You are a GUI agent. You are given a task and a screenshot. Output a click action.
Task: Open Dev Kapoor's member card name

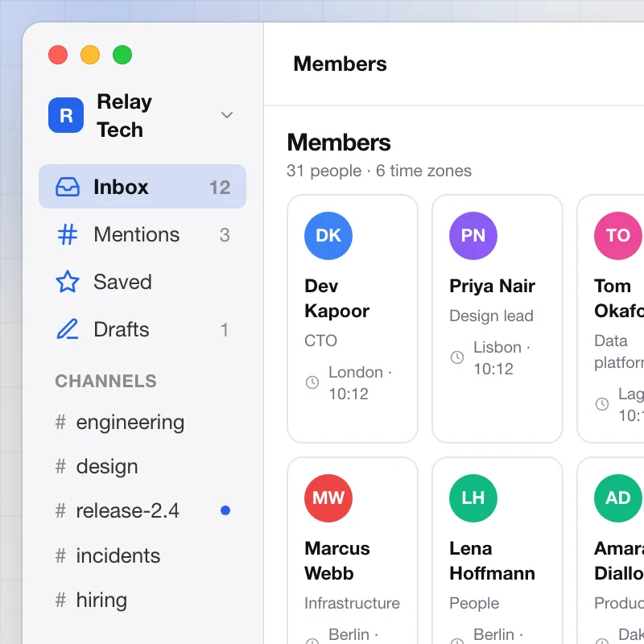click(x=336, y=299)
